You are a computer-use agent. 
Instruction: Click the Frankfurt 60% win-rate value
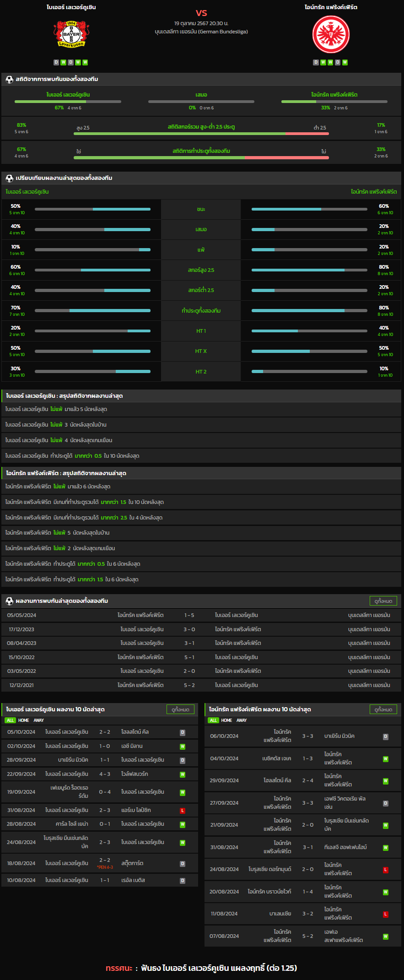click(x=384, y=206)
